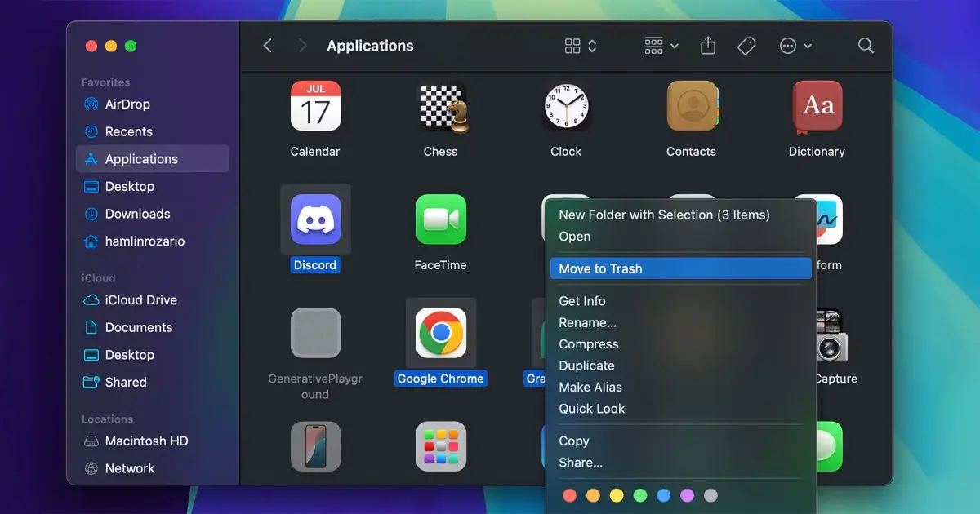
Task: Select the Freeform app icon
Action: point(830,219)
